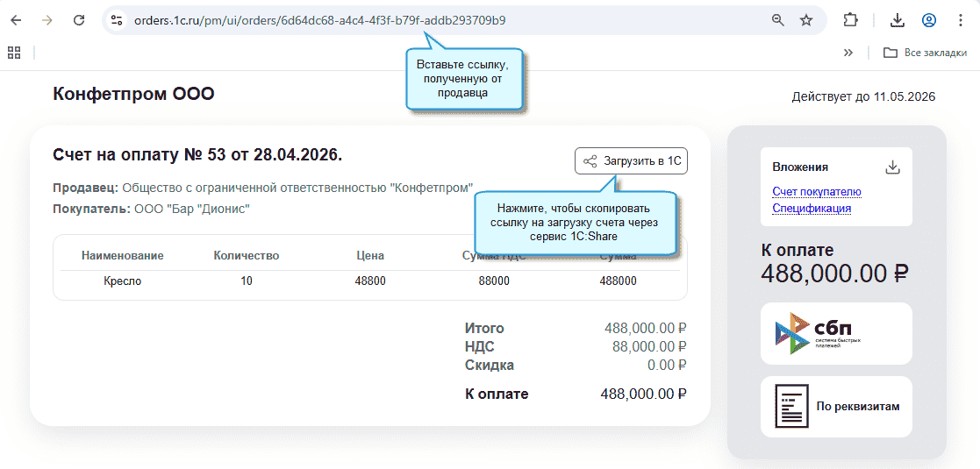Screen dimensions: 980x469
Task: Click the Счет на оплату № 53 heading
Action: [197, 155]
